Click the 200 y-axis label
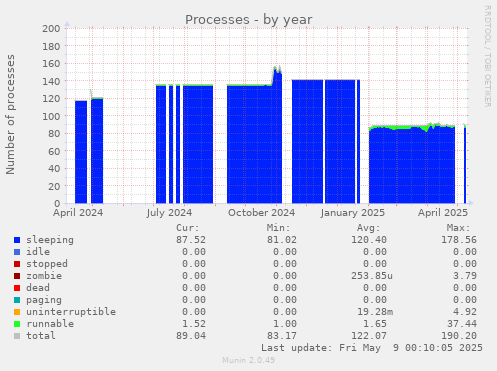Image resolution: width=497 pixels, height=371 pixels. coord(51,28)
